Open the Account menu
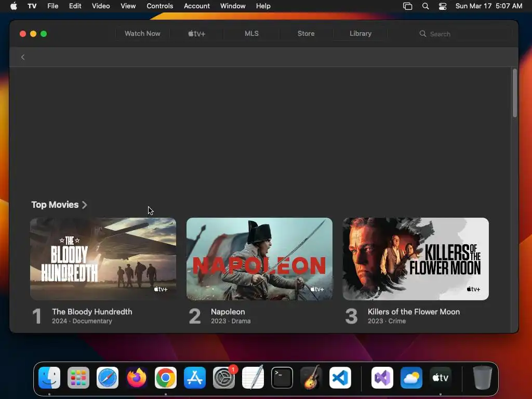532x399 pixels. [x=197, y=6]
